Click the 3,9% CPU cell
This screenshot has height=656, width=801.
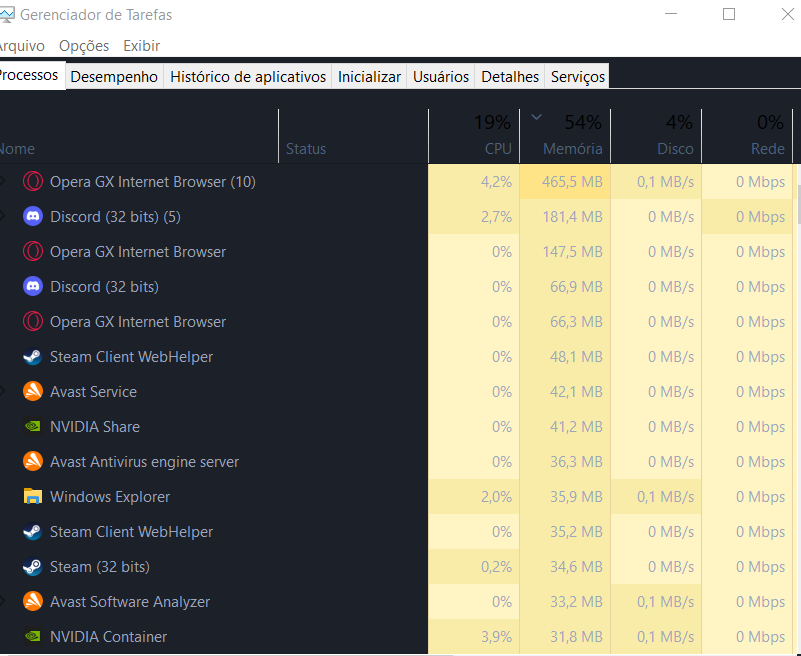[x=474, y=637]
